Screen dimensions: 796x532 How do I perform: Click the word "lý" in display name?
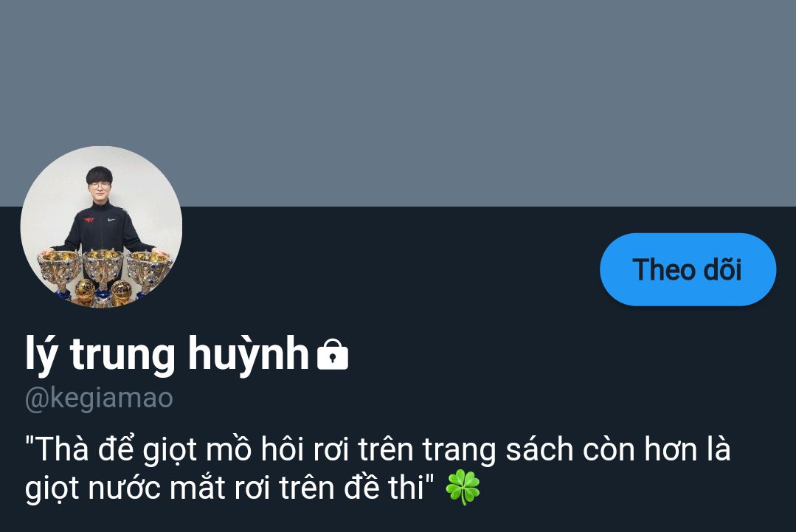pos(41,354)
